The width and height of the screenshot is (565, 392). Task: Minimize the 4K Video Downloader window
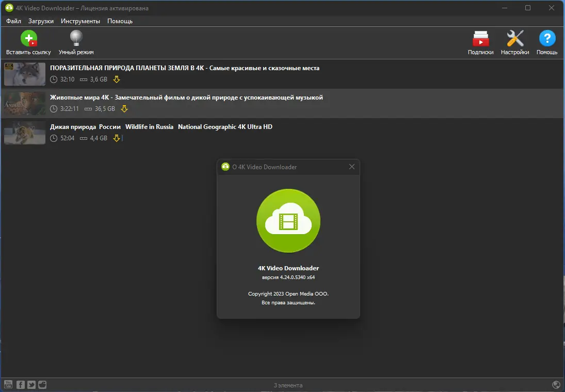505,8
